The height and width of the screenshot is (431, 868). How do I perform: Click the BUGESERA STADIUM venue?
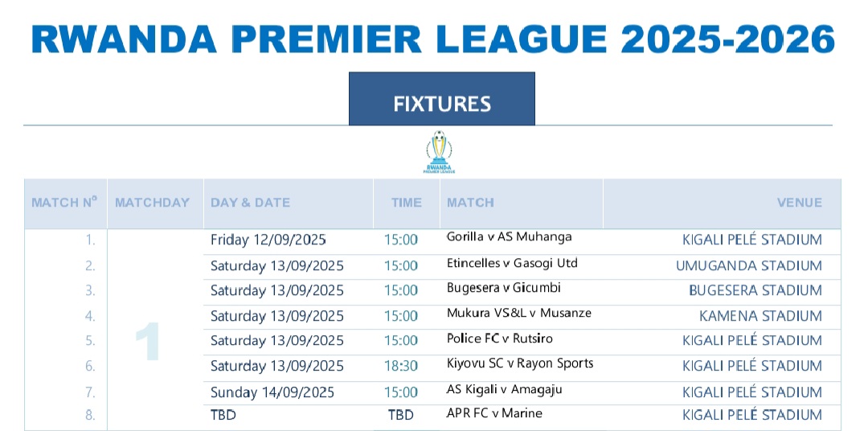pos(755,290)
